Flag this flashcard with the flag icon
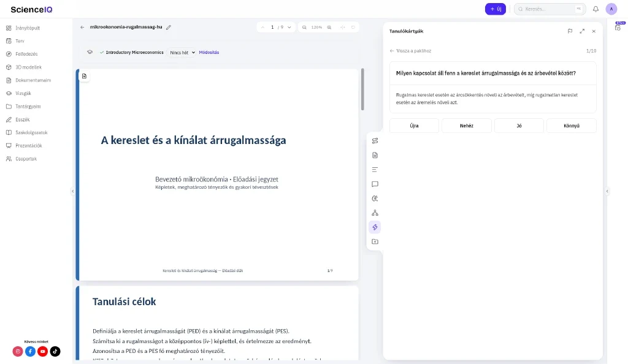This screenshot has height=364, width=628. click(x=570, y=31)
